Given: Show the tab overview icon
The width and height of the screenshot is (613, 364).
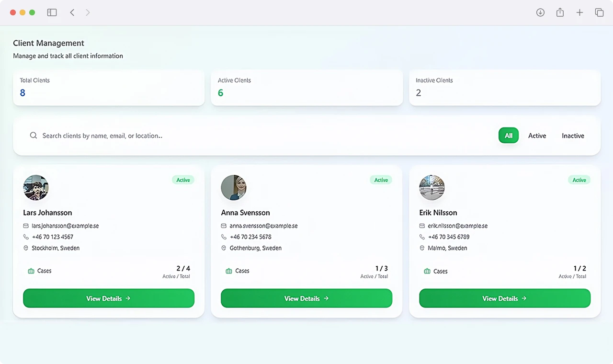Looking at the screenshot, I should (x=599, y=12).
